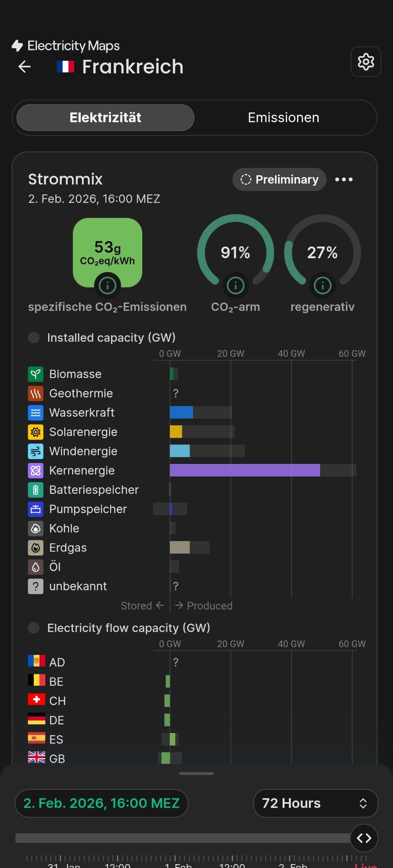Toggle Electricity flow capacity (GW) radio
This screenshot has height=868, width=393.
pyautogui.click(x=34, y=628)
